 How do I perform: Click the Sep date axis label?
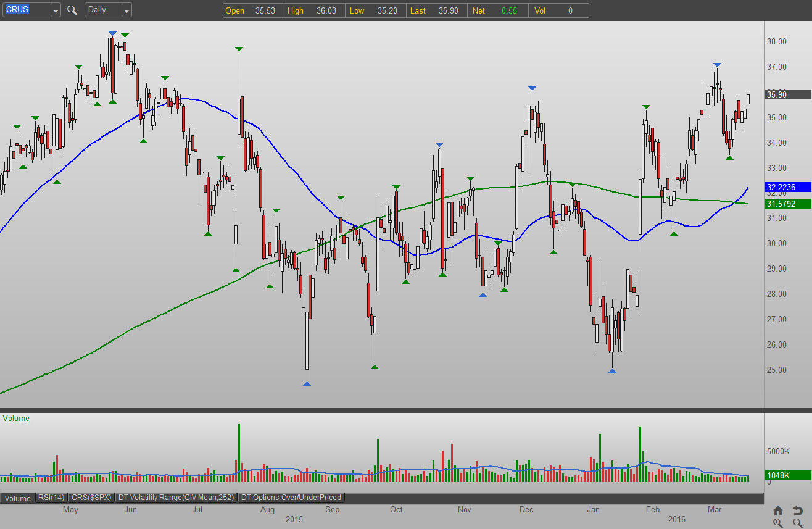333,510
